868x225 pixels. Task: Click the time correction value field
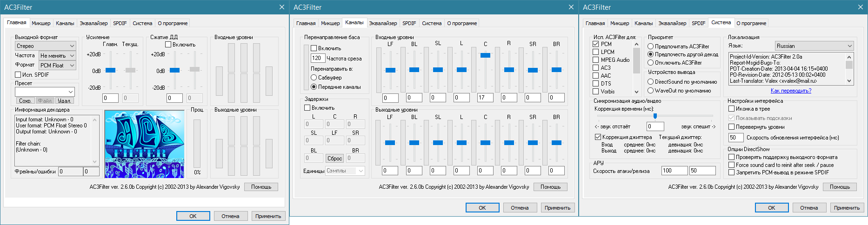655,126
